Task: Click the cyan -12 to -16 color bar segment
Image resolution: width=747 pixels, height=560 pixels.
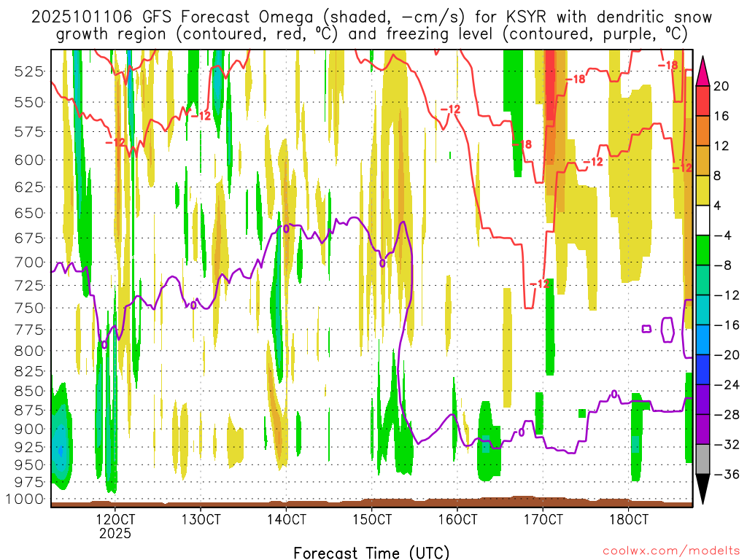Action: pos(703,309)
